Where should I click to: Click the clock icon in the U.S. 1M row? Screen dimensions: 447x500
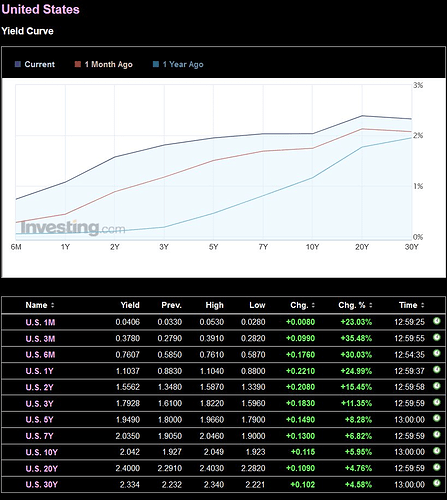tap(437, 321)
